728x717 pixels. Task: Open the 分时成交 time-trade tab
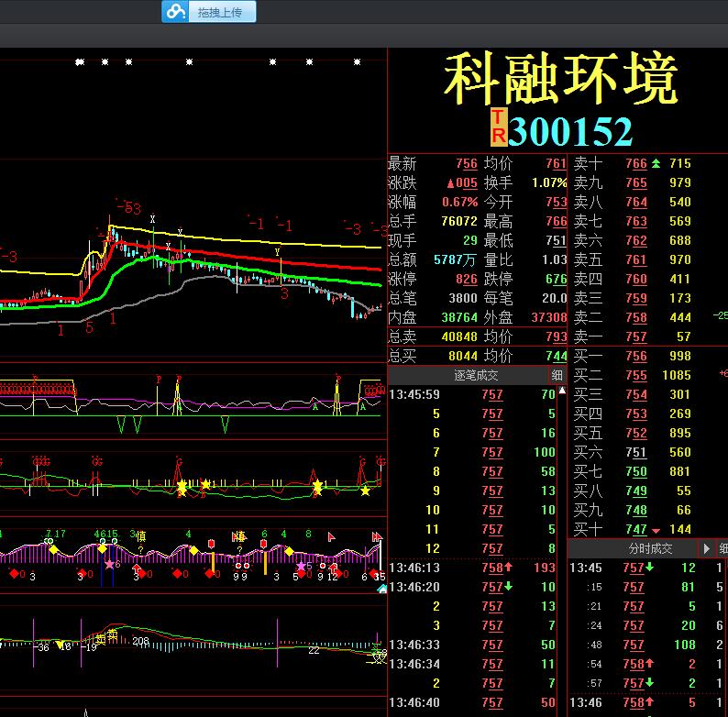click(650, 549)
